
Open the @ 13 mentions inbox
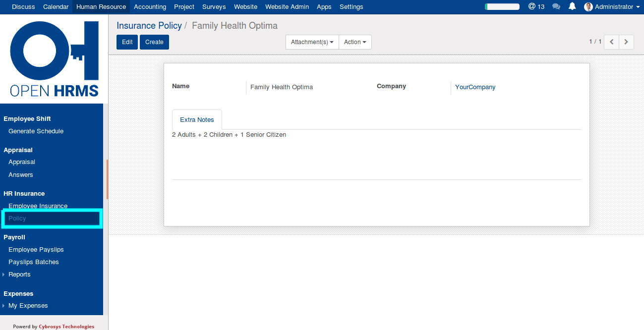pyautogui.click(x=536, y=6)
